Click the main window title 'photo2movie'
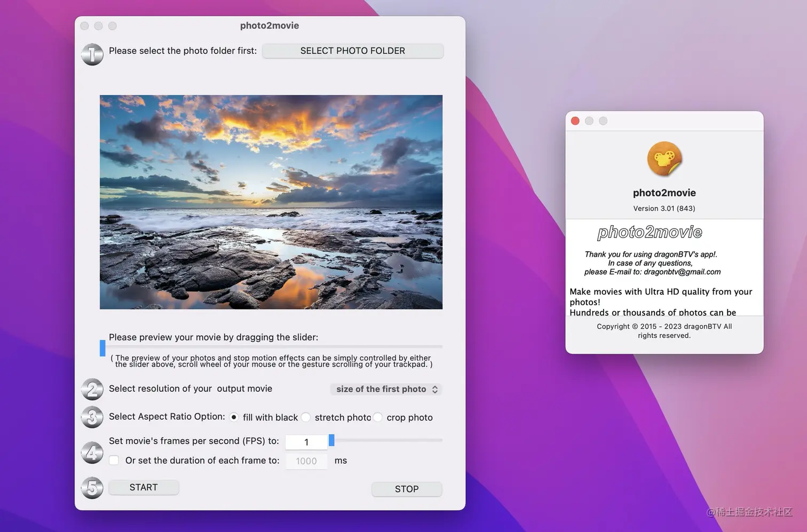 [x=270, y=26]
